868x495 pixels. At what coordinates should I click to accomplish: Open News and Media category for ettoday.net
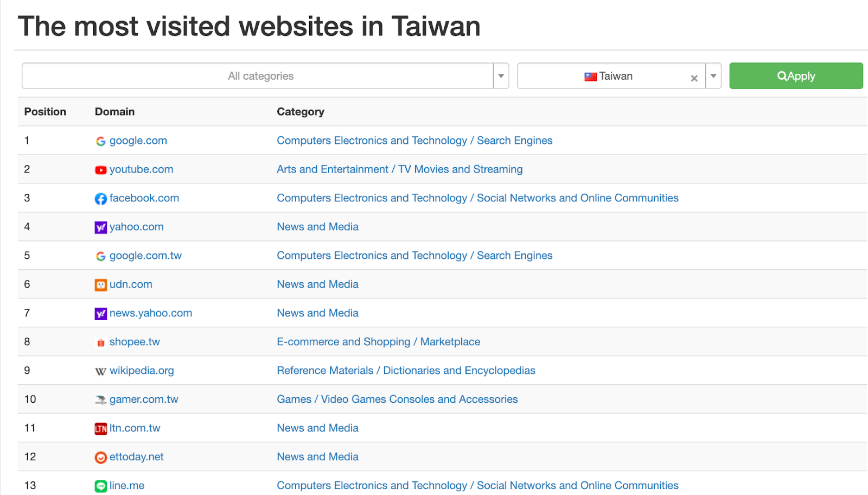(317, 457)
